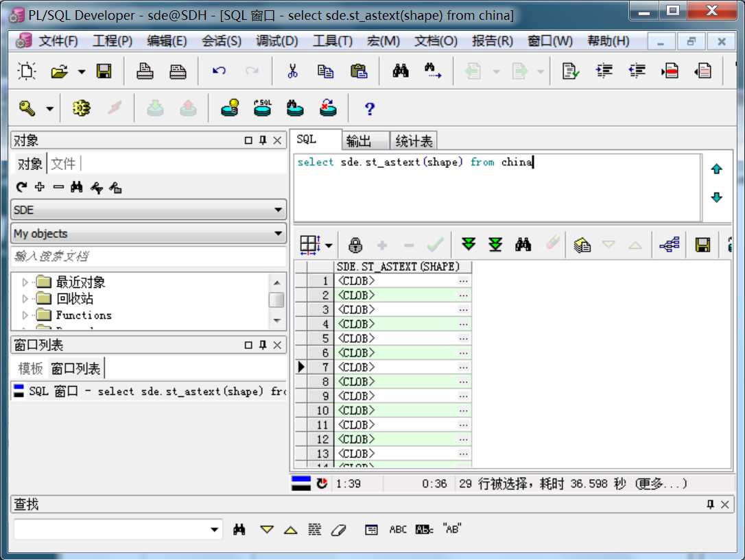Click the Indent selection icon
This screenshot has width=745, height=560.
pos(604,71)
